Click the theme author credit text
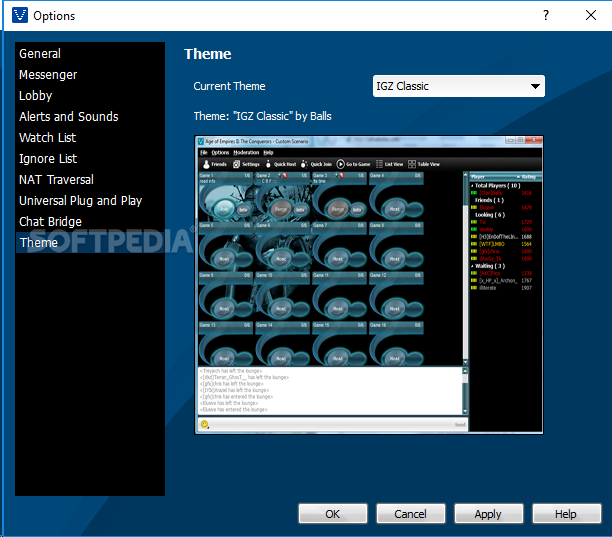Viewport: 612px width, 537px height. 262,116
